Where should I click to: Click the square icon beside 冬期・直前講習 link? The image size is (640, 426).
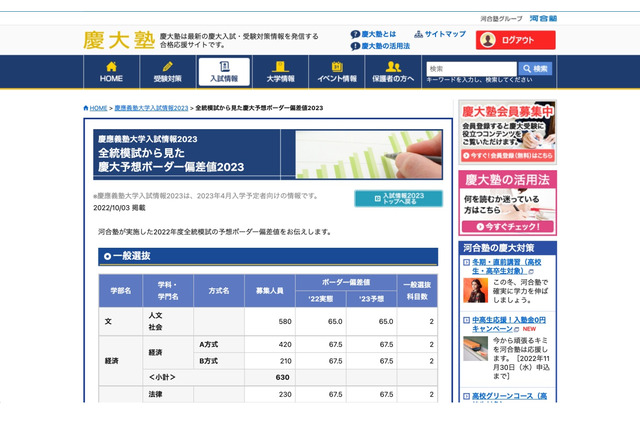pos(466,262)
